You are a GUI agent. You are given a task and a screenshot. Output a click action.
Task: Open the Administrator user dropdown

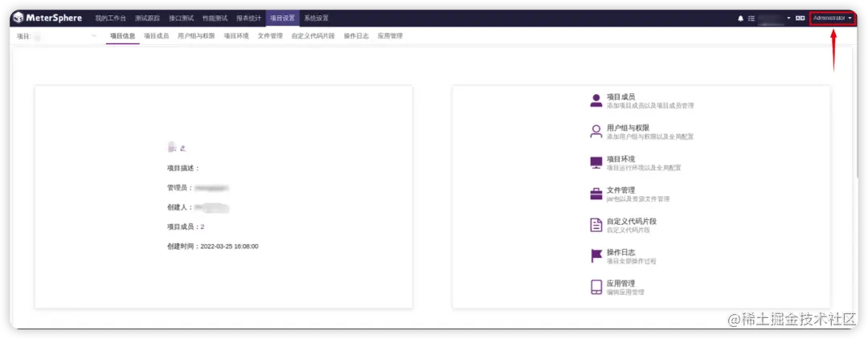(832, 18)
